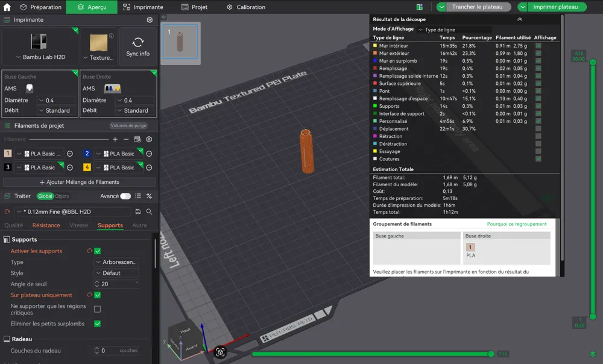Open the compare presets icon

(x=149, y=196)
